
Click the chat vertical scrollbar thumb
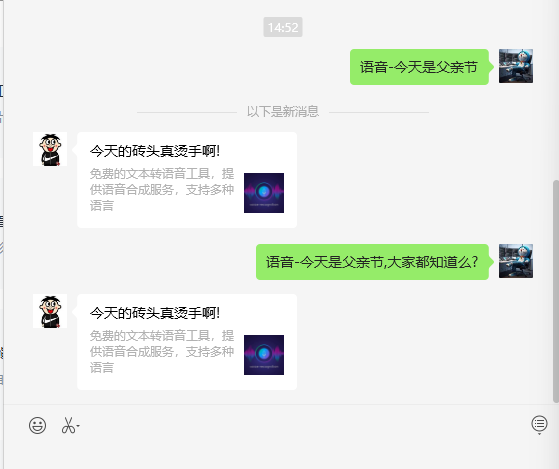click(555, 292)
